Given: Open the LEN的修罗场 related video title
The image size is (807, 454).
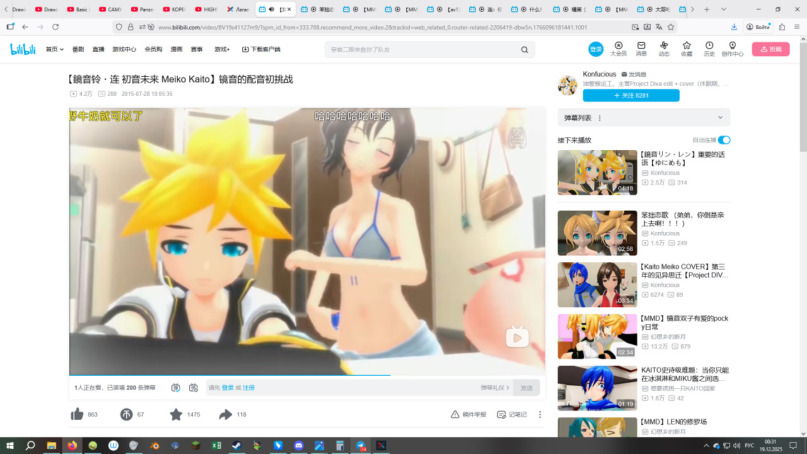Looking at the screenshot, I should pyautogui.click(x=674, y=422).
